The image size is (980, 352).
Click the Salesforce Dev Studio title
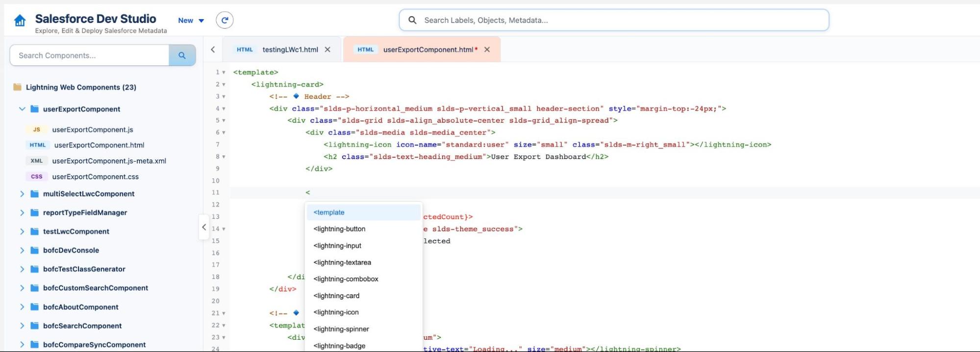[x=96, y=19]
